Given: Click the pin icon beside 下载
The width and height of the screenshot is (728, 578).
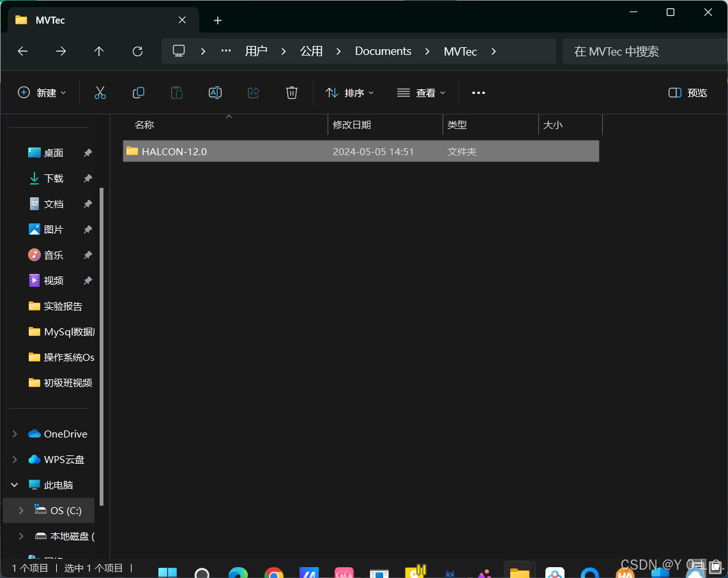Looking at the screenshot, I should [87, 178].
